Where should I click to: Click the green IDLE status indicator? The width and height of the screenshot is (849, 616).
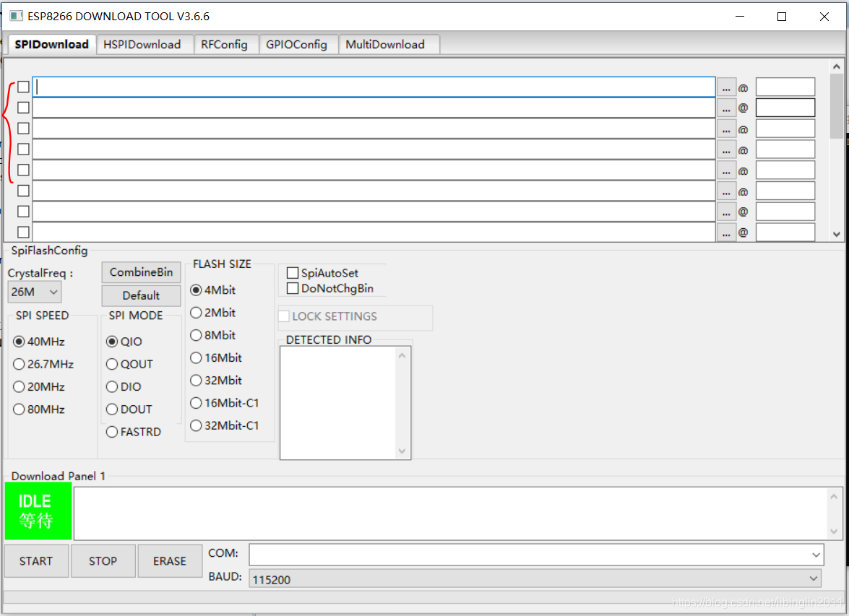38,511
